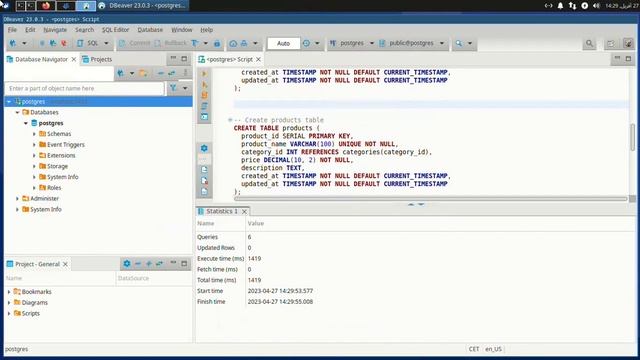Click the Collapse All icon in navigator toolbar

161,73
